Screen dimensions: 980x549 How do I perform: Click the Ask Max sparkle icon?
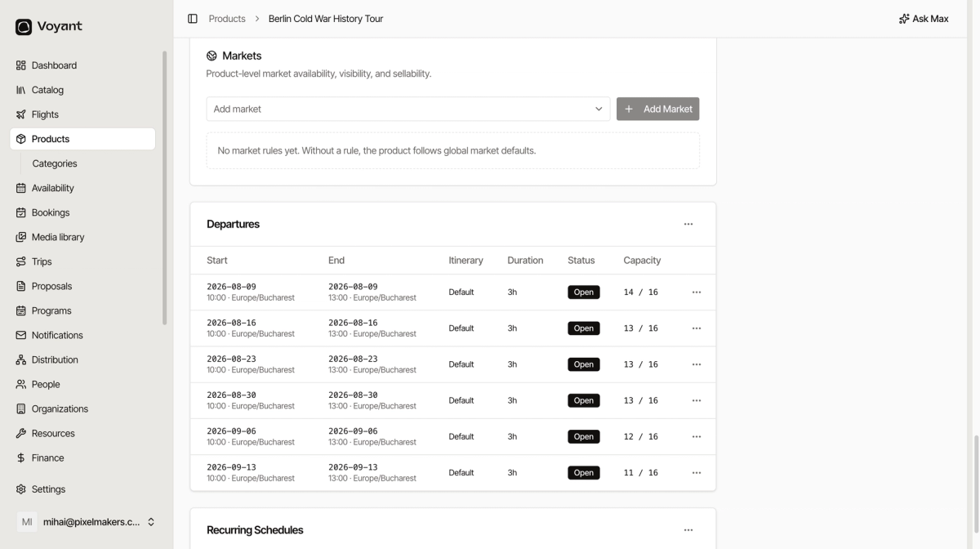[x=904, y=19]
